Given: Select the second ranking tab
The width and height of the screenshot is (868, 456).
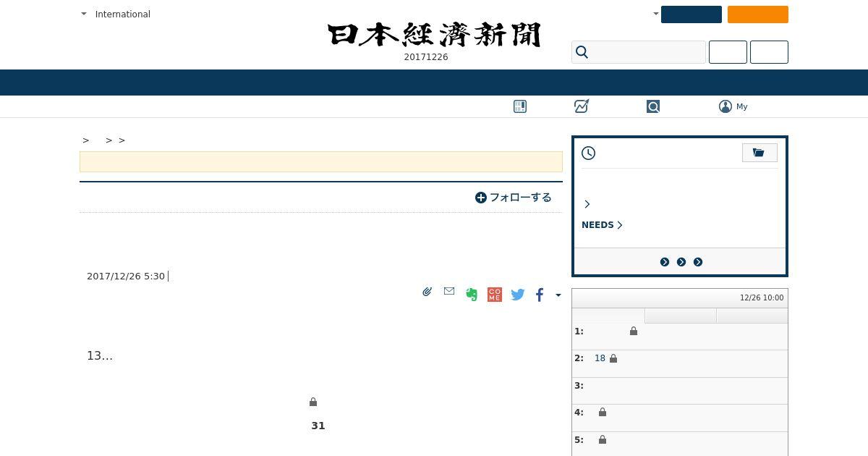Looking at the screenshot, I should coord(681,316).
